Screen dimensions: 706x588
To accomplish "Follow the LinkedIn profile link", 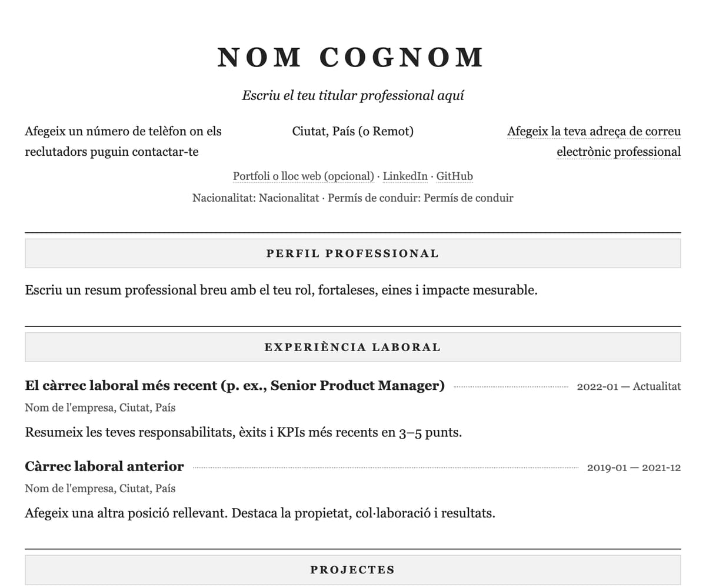I will pos(405,176).
